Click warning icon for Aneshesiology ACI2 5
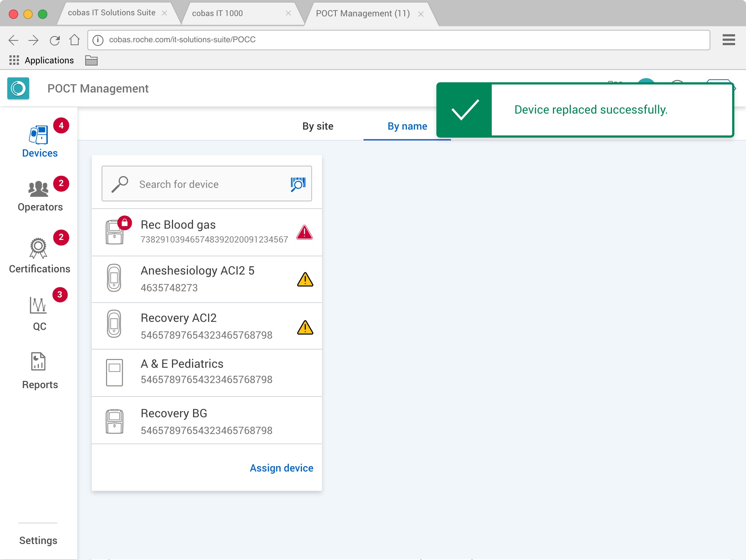The image size is (746, 560). point(305,279)
